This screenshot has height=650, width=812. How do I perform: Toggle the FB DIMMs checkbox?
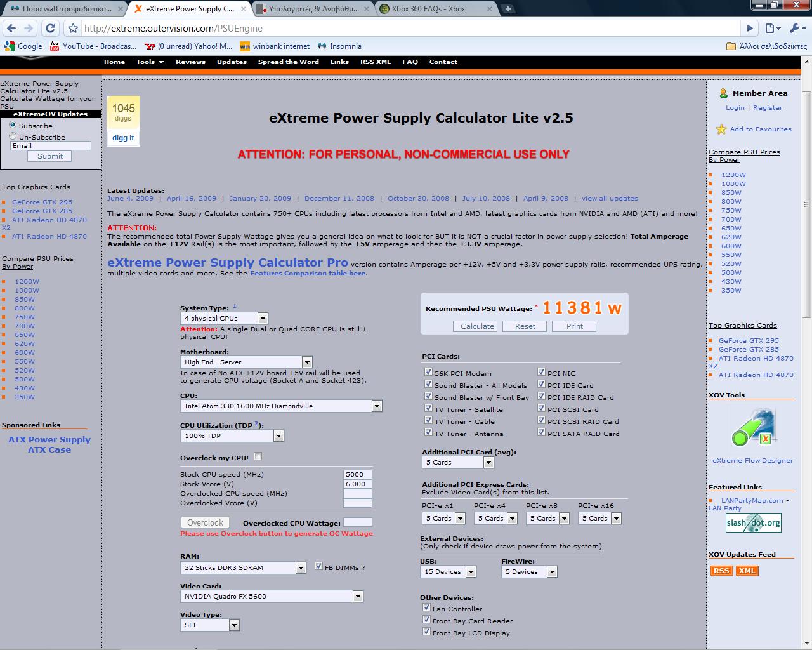click(x=319, y=566)
